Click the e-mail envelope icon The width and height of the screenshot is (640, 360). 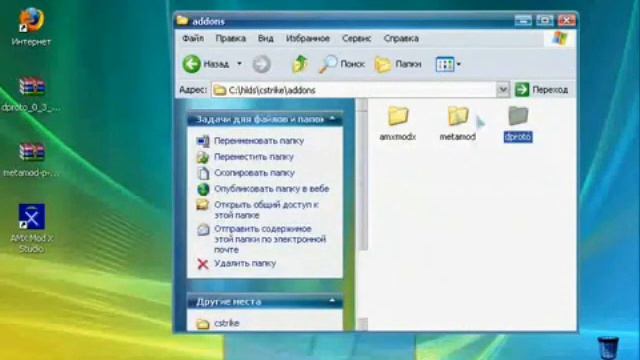(x=203, y=229)
